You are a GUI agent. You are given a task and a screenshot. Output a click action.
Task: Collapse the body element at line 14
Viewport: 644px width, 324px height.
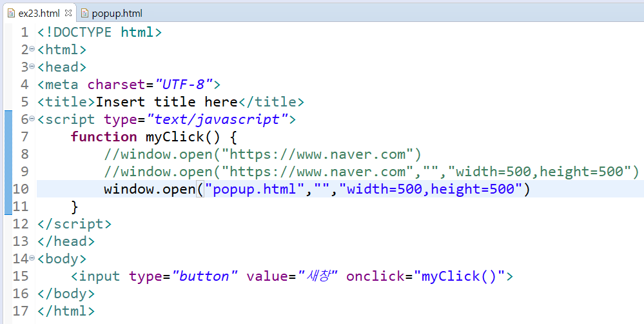pos(32,259)
